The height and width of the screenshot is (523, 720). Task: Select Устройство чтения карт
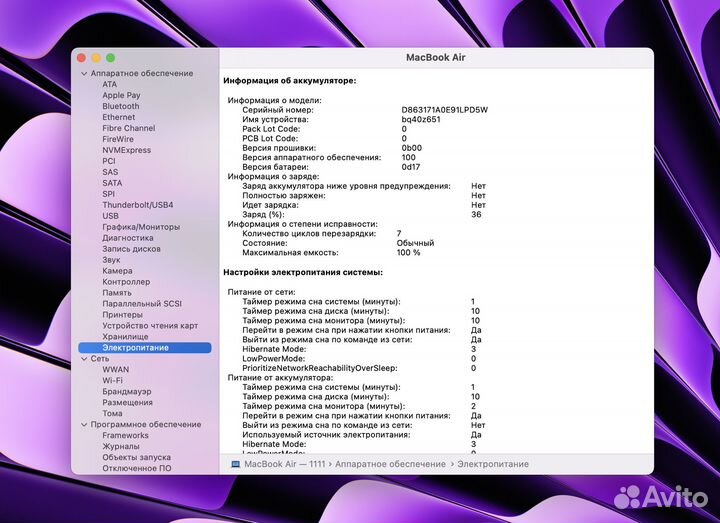[150, 326]
